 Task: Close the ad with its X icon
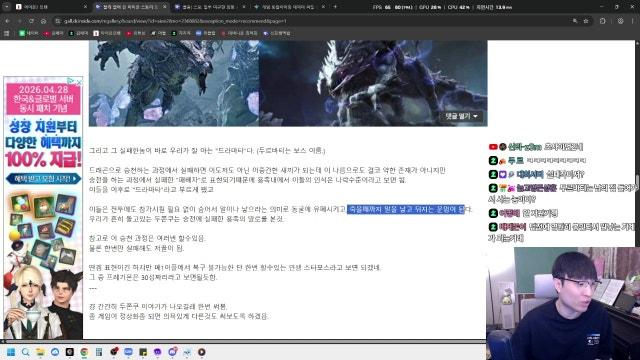(x=79, y=82)
